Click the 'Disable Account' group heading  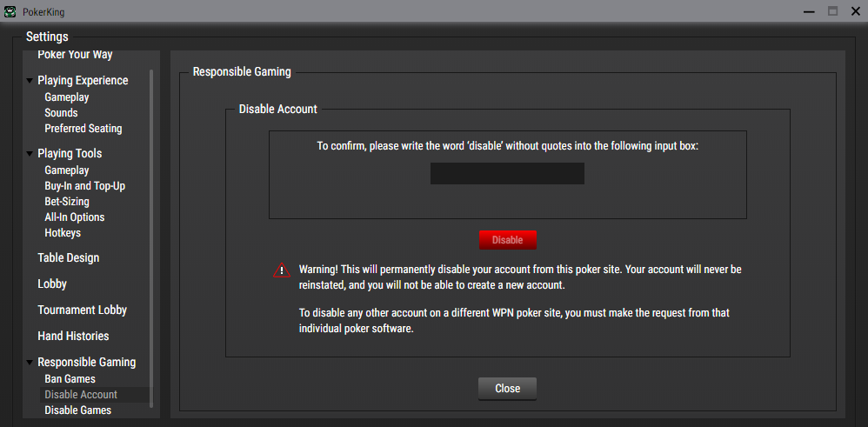click(278, 109)
